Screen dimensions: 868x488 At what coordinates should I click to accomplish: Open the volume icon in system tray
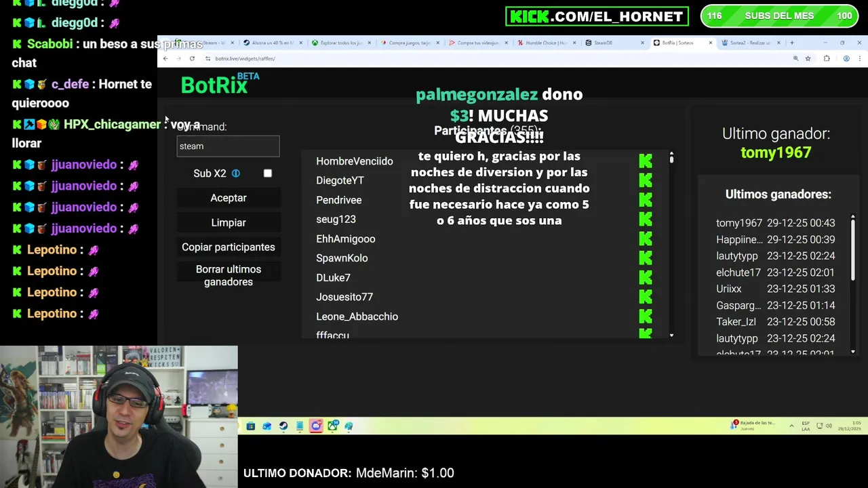[830, 426]
